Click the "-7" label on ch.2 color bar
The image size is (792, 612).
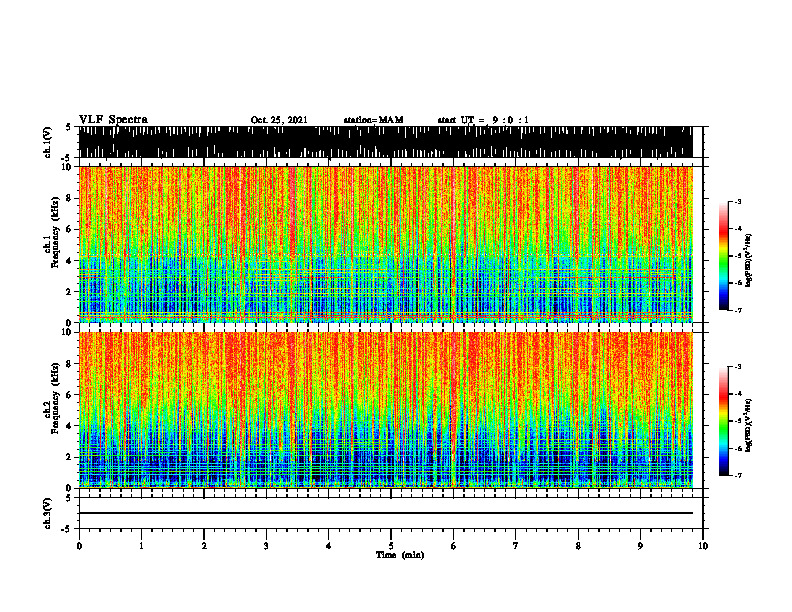pyautogui.click(x=737, y=475)
